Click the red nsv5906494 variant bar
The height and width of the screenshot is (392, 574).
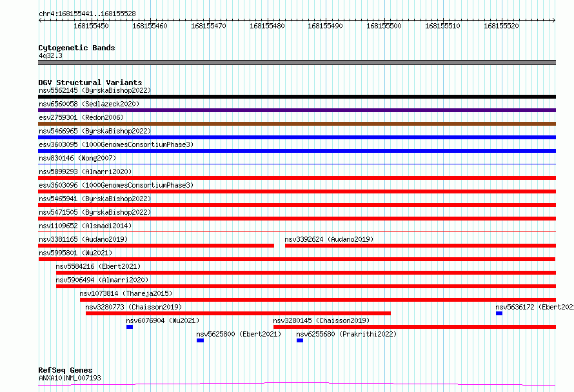(x=306, y=286)
